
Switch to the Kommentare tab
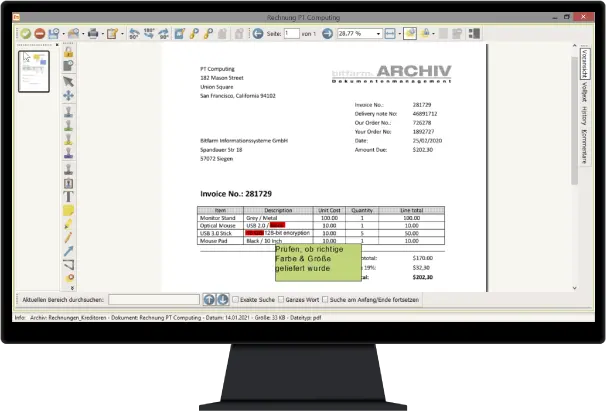(584, 147)
